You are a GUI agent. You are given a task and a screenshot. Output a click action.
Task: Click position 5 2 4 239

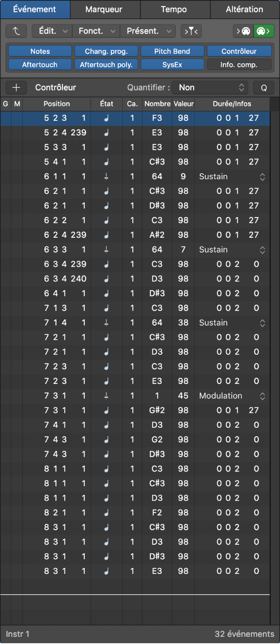click(65, 133)
